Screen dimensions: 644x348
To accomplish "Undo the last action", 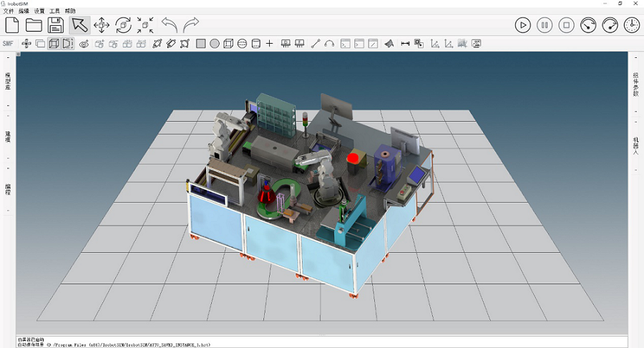I will [x=169, y=25].
